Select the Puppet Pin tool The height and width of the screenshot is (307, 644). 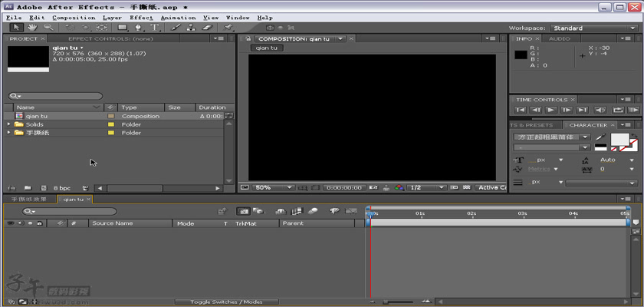(228, 28)
